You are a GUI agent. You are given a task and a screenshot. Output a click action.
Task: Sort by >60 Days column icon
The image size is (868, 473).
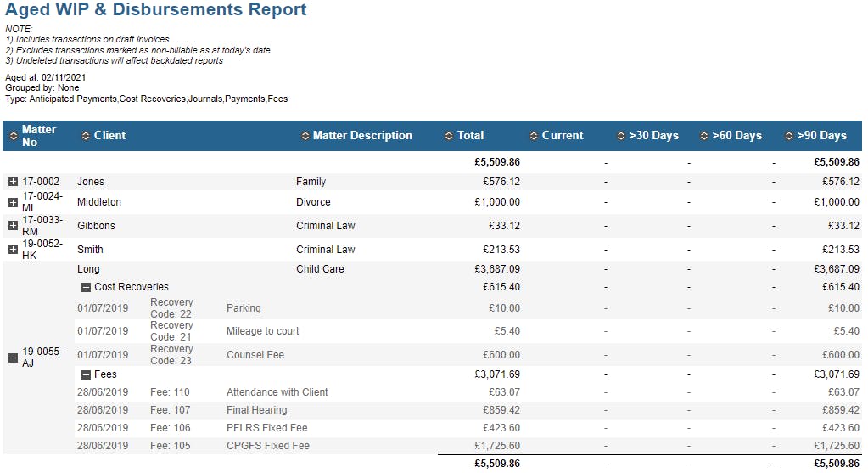point(703,136)
